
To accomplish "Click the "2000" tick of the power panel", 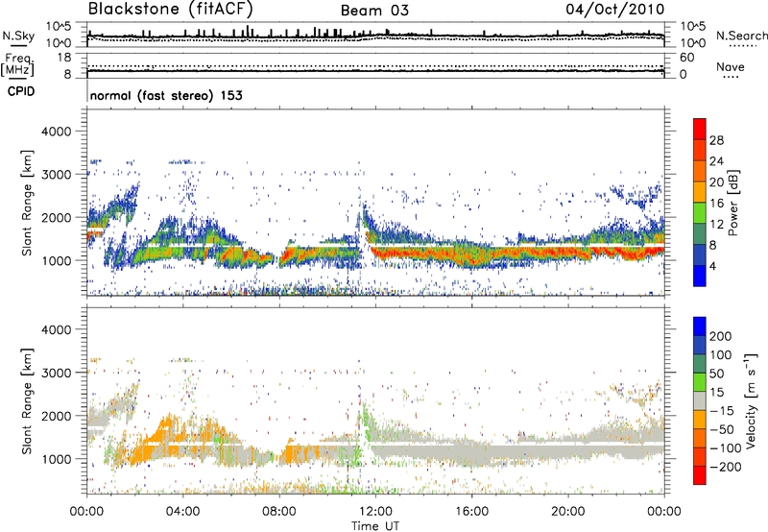I will tap(56, 217).
